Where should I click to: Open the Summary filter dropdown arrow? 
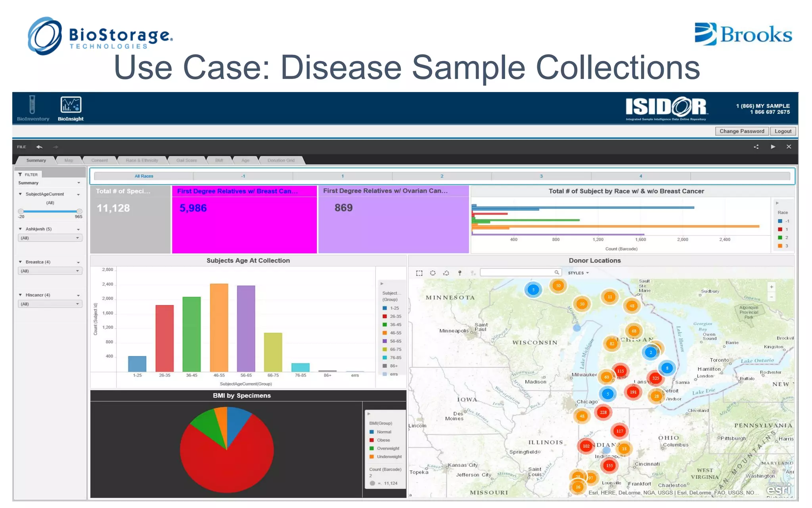click(79, 183)
